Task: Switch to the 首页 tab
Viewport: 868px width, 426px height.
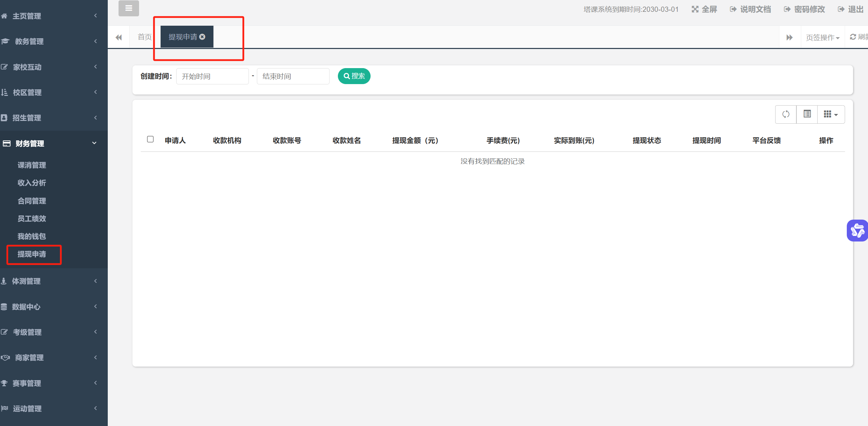Action: point(145,37)
